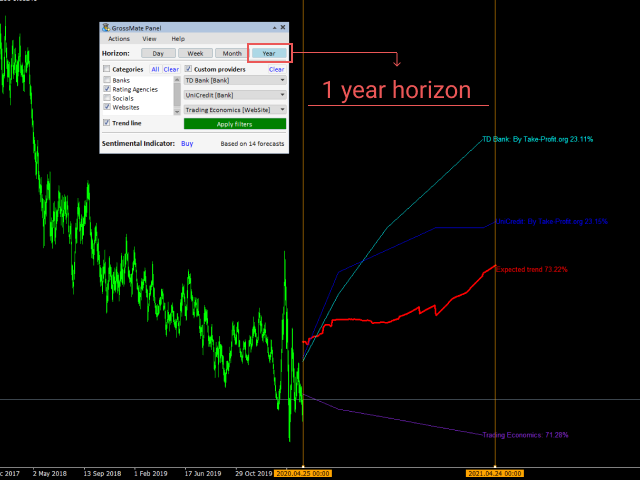
Task: Toggle the Trend line checkbox
Action: pos(107,122)
